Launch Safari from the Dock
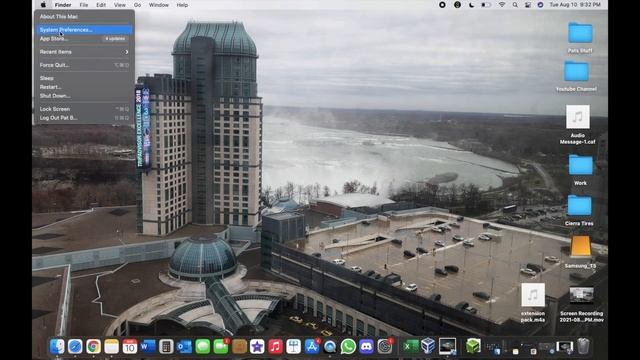The image size is (640, 360). tap(75, 347)
